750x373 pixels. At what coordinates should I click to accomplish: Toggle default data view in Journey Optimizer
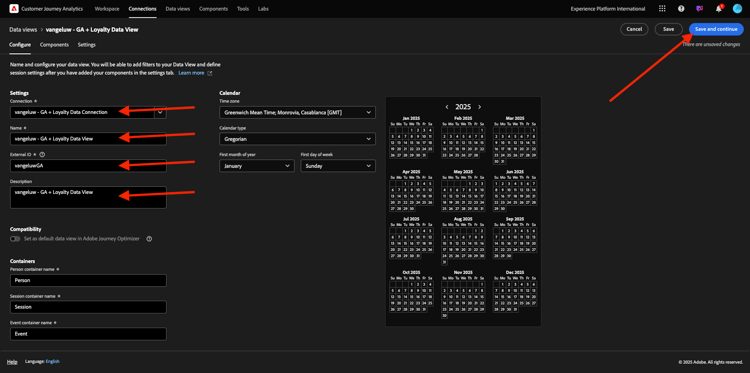[15, 239]
